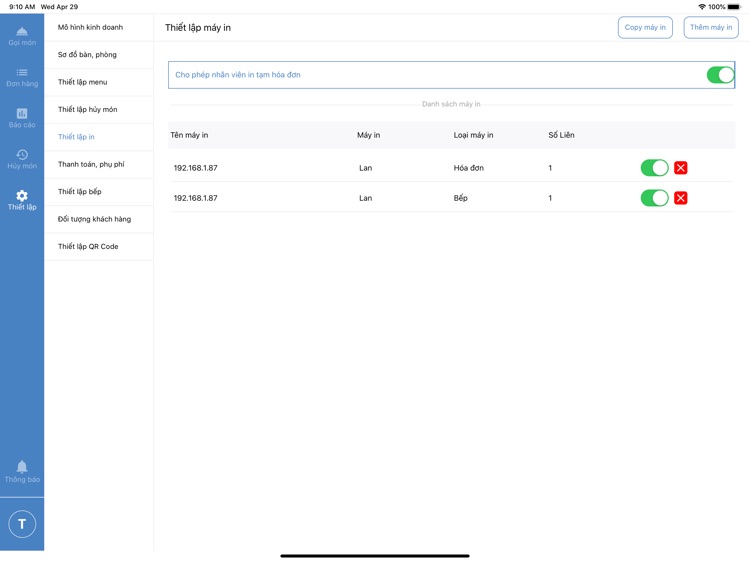Screen dimensions: 750x562
Task: Tap the iPad home indicator bar
Action: (x=375, y=556)
